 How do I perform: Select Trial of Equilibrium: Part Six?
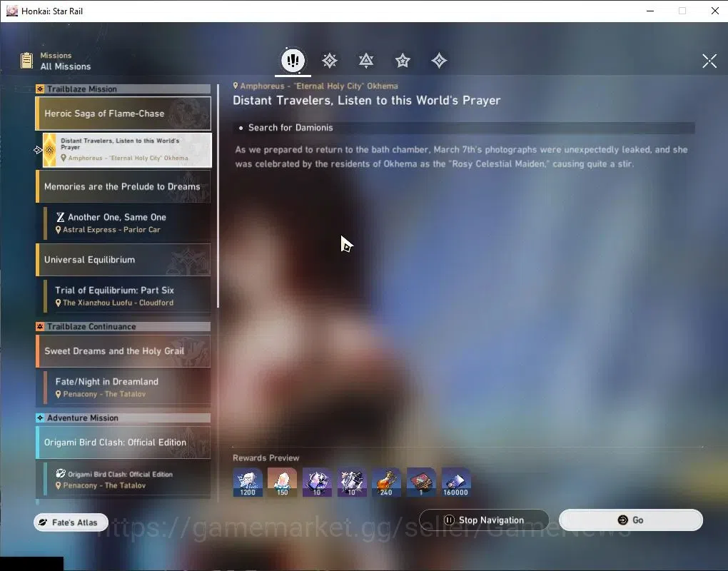coord(127,295)
